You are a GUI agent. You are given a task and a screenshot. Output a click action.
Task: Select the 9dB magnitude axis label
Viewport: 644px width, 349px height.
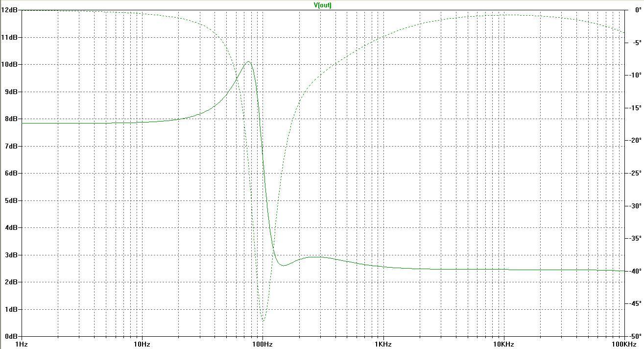tap(11, 92)
